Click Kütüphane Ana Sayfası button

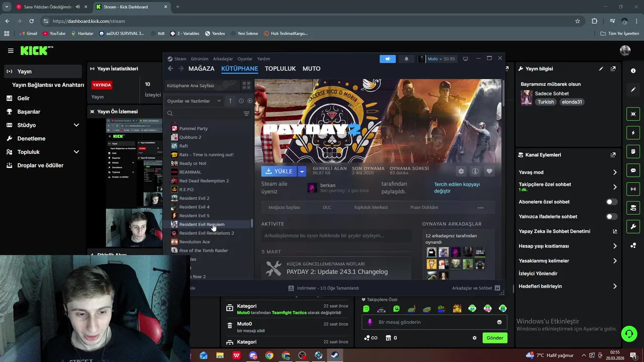pos(201,85)
